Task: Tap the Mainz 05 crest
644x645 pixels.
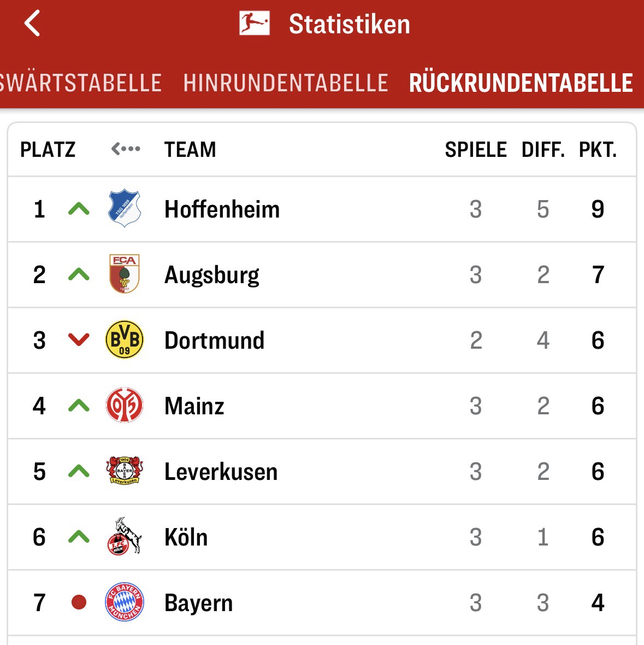Action: coord(125,406)
